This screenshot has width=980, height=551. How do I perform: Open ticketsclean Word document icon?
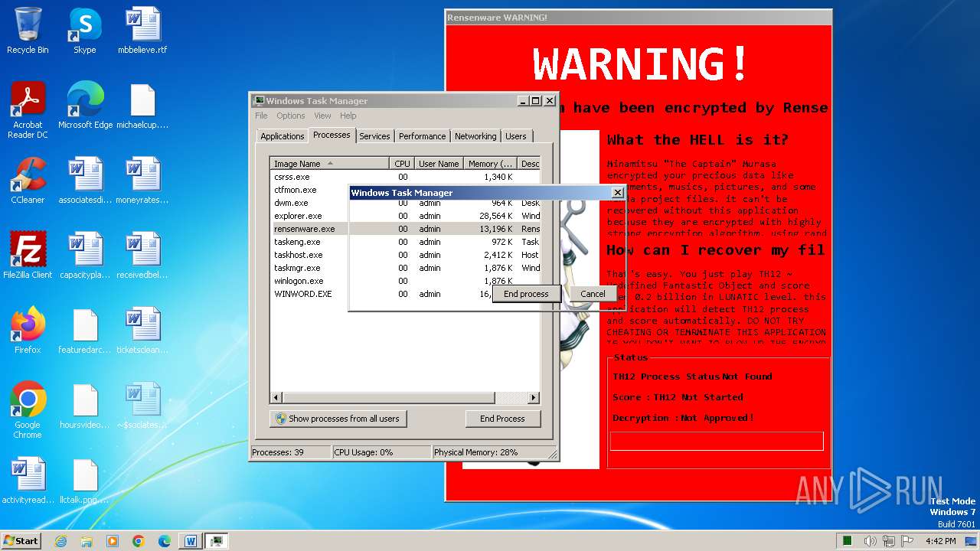point(142,331)
